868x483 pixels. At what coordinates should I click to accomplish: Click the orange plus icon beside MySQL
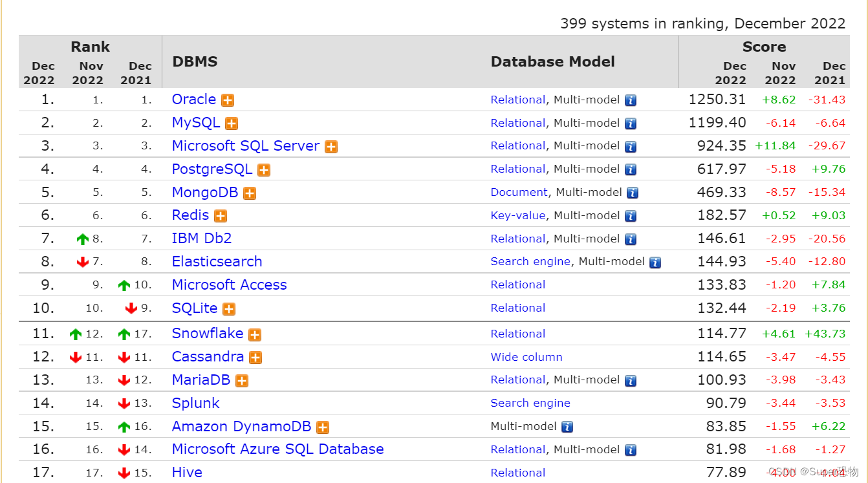tap(232, 123)
